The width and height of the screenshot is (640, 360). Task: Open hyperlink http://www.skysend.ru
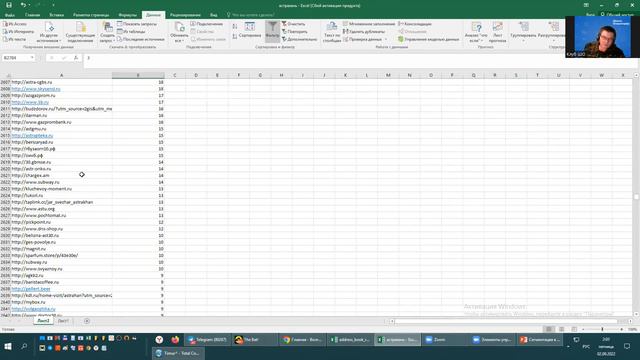pyautogui.click(x=36, y=89)
